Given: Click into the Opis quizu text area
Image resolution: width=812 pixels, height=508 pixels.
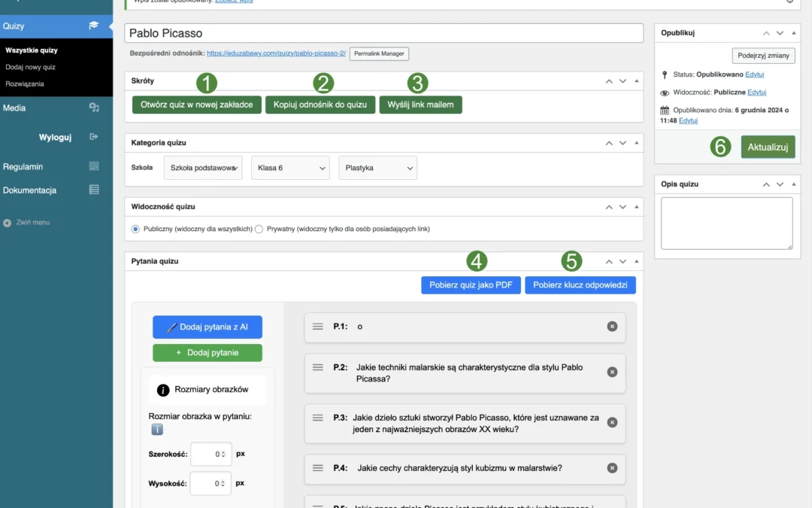Looking at the screenshot, I should [x=726, y=223].
